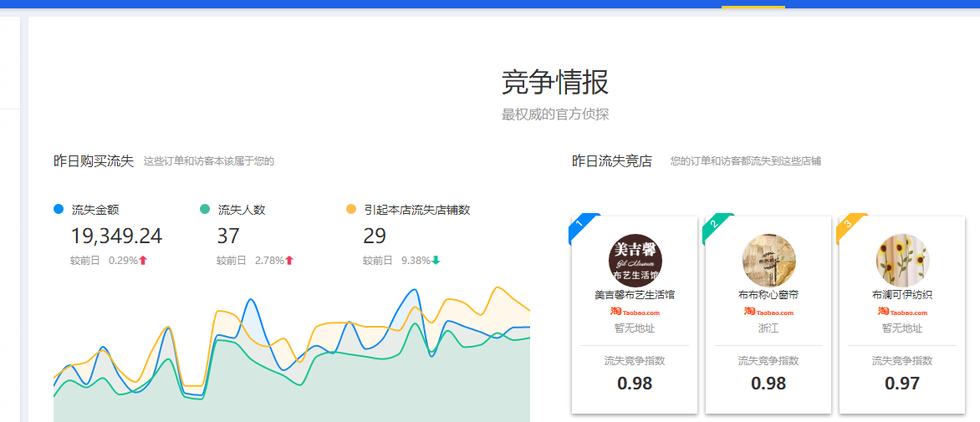This screenshot has width=980, height=422.
Task: Toggle the blue 流失金额 legend dot
Action: click(x=59, y=209)
